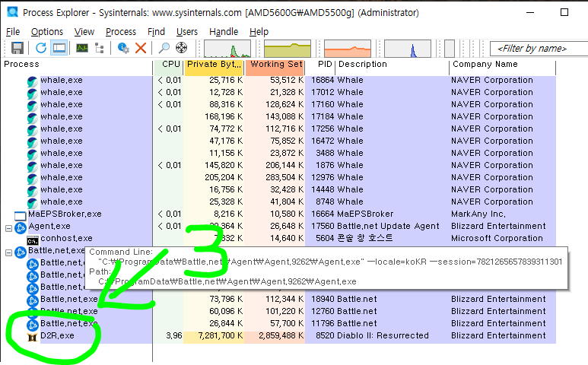Viewport: 588px width, 365px height.
Task: Sort by Company Name column header
Action: coord(503,65)
